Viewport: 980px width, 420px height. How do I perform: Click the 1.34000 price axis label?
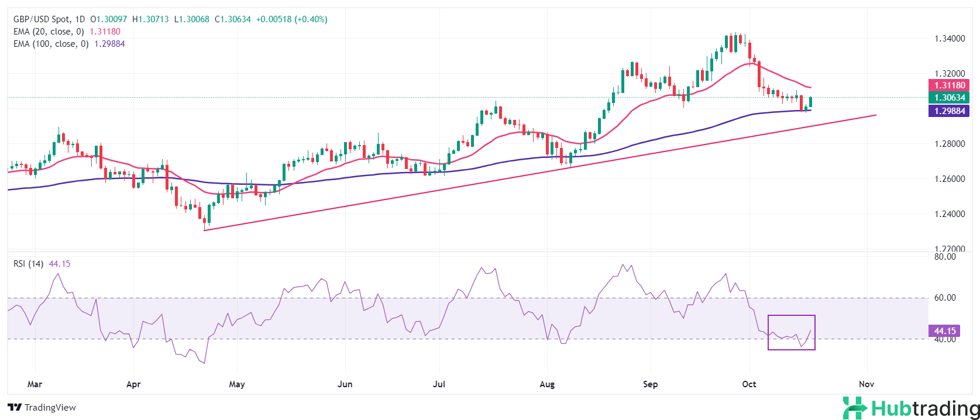click(x=950, y=39)
